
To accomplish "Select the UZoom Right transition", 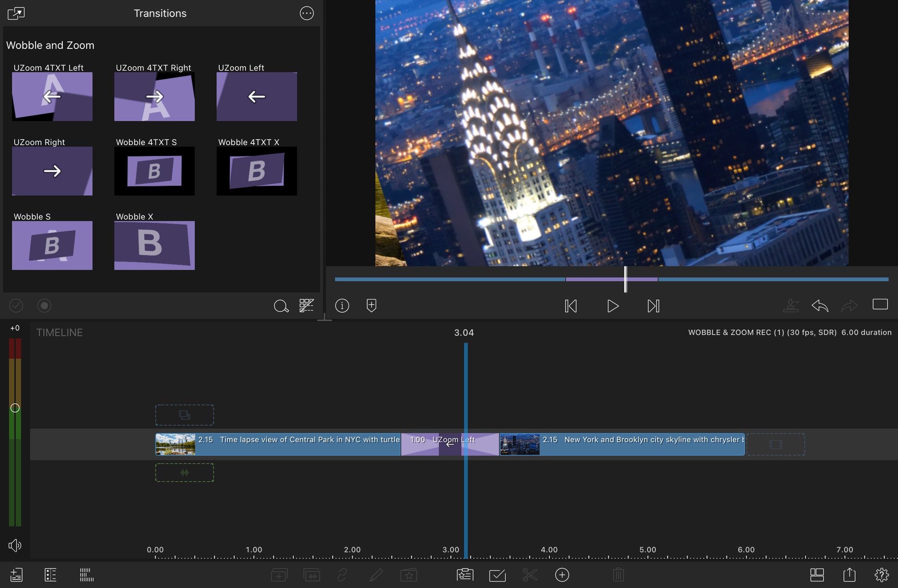I will 52,171.
